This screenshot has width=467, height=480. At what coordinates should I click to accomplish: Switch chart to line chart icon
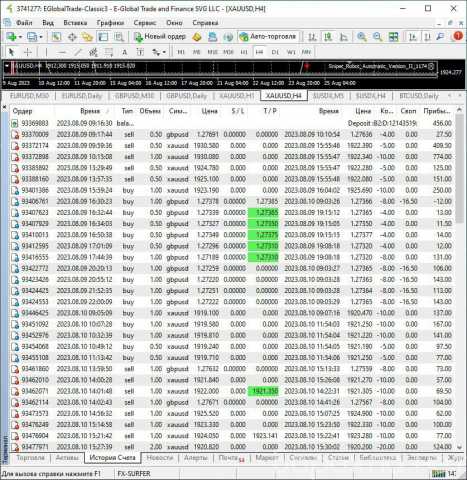pos(344,37)
